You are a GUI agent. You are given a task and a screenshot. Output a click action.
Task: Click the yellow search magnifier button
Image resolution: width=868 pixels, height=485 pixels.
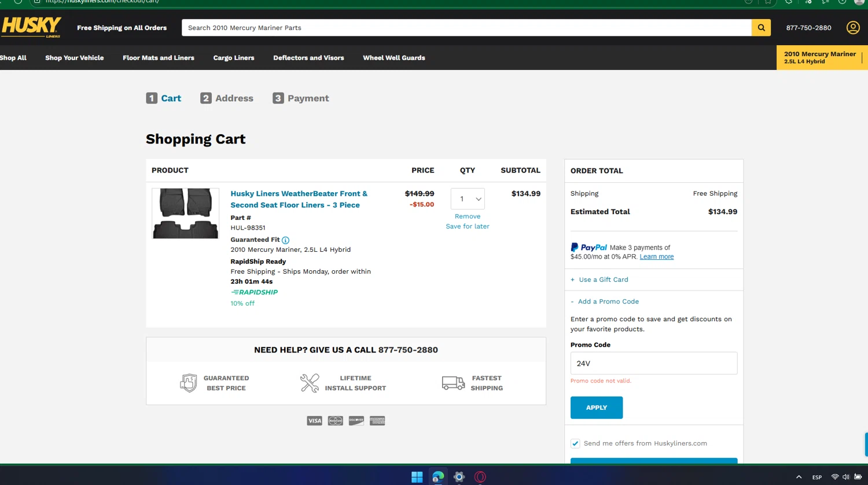point(761,28)
